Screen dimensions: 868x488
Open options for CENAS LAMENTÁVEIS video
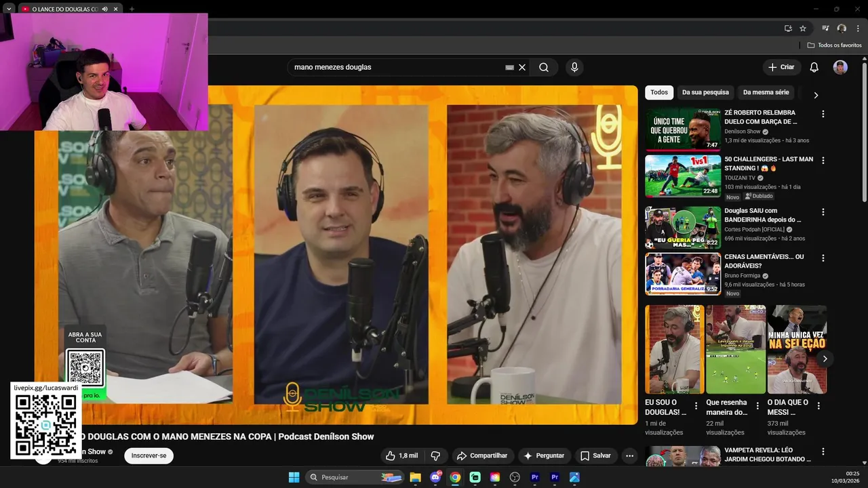tap(823, 258)
